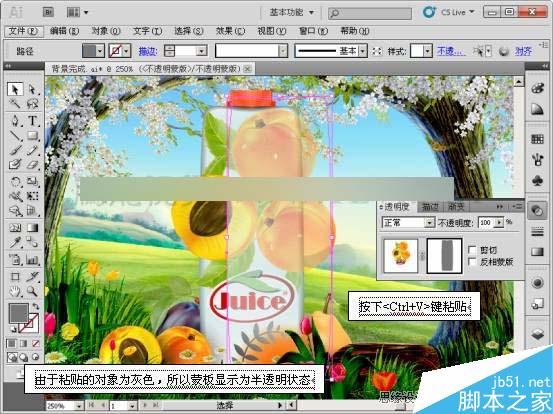Select the Hand tool
The height and width of the screenshot is (414, 553).
point(15,291)
